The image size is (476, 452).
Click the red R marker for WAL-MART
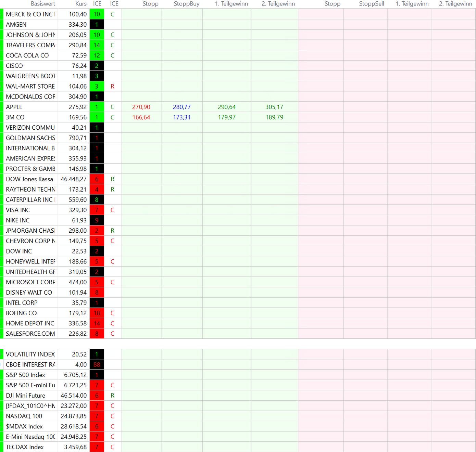pos(112,87)
